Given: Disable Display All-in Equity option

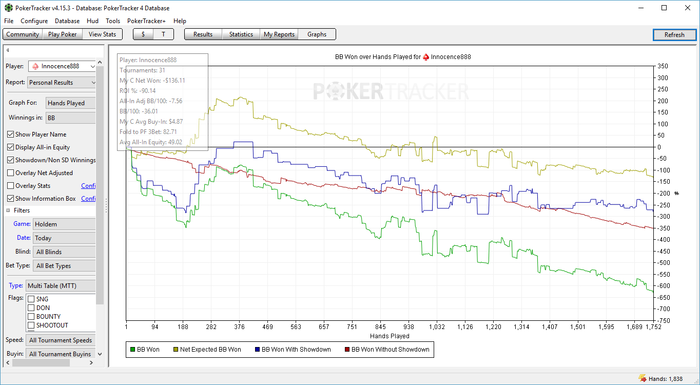Looking at the screenshot, I should pyautogui.click(x=11, y=147).
